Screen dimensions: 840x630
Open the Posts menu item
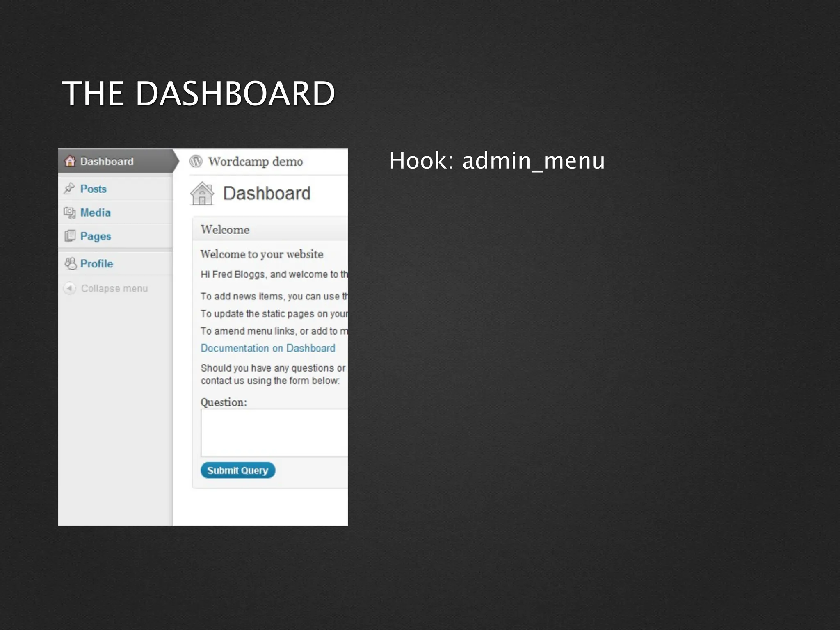click(x=116, y=189)
